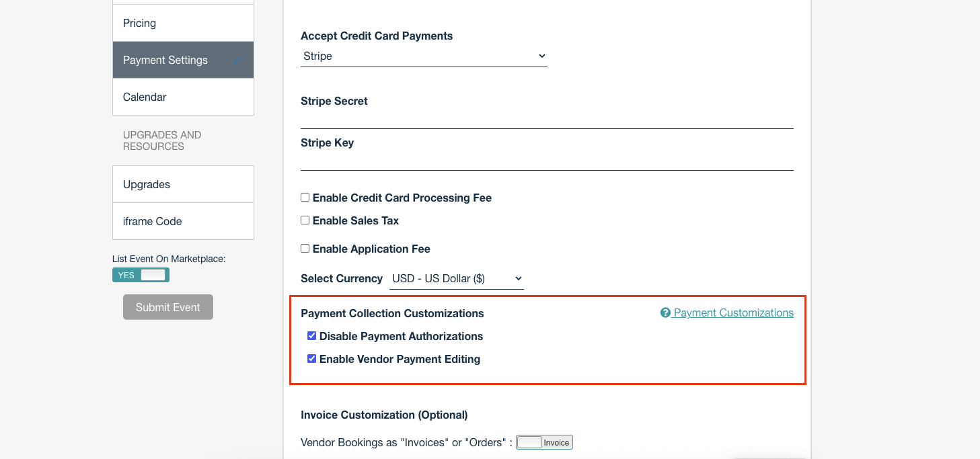This screenshot has height=459, width=980.
Task: Open Upgrades in the sidebar
Action: (x=183, y=184)
